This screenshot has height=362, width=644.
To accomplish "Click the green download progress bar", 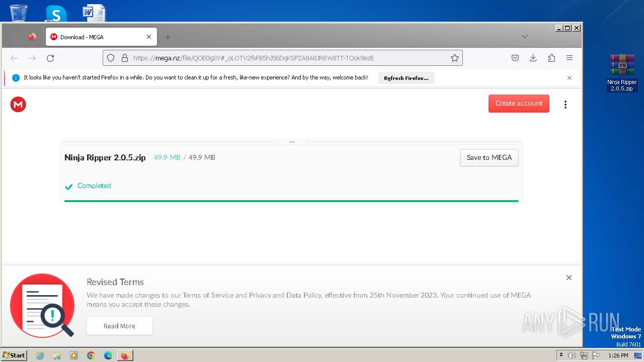I will (291, 201).
